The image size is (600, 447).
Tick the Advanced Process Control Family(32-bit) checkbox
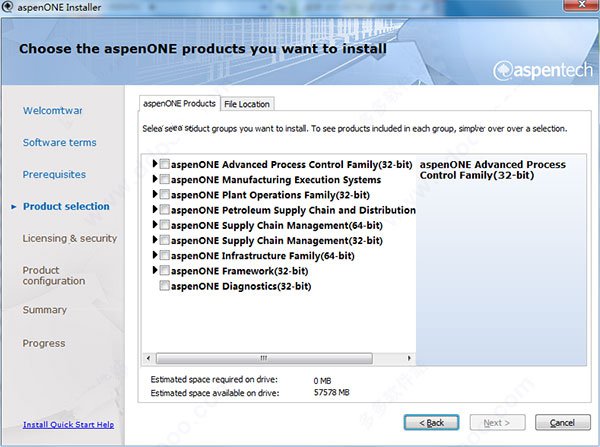click(x=165, y=164)
